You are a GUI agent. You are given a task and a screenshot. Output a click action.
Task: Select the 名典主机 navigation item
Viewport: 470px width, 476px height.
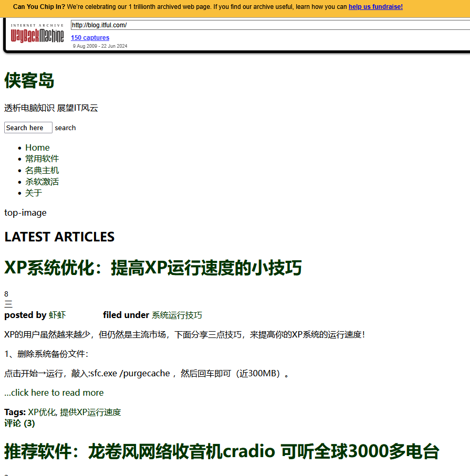click(42, 170)
